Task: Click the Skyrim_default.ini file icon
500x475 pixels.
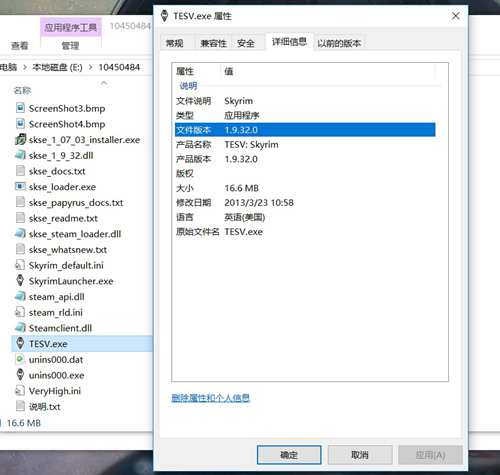Action: pos(20,265)
